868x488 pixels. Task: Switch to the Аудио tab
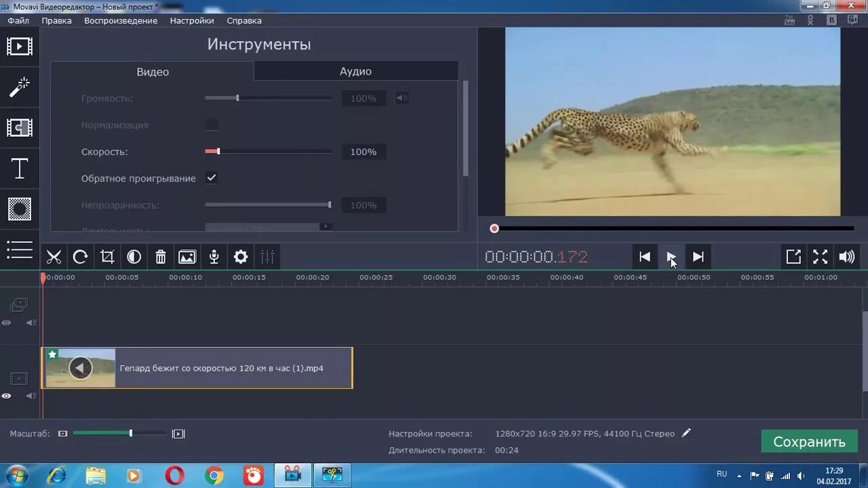(355, 70)
